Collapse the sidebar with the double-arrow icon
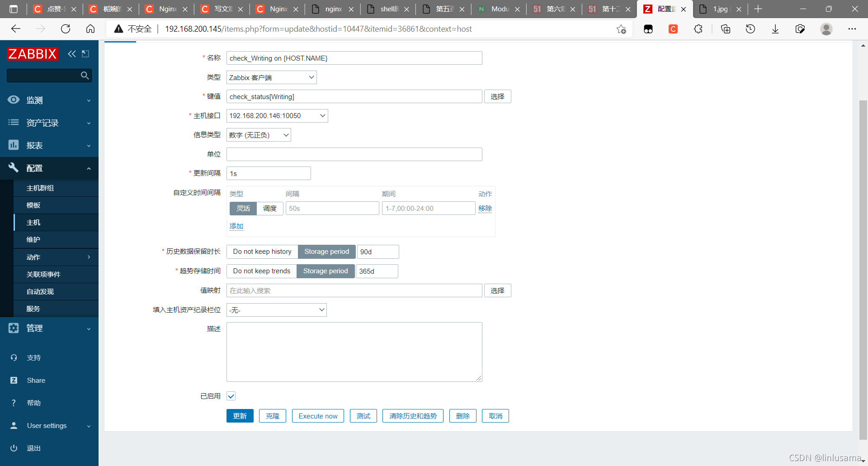Viewport: 868px width, 466px height. pyautogui.click(x=71, y=54)
